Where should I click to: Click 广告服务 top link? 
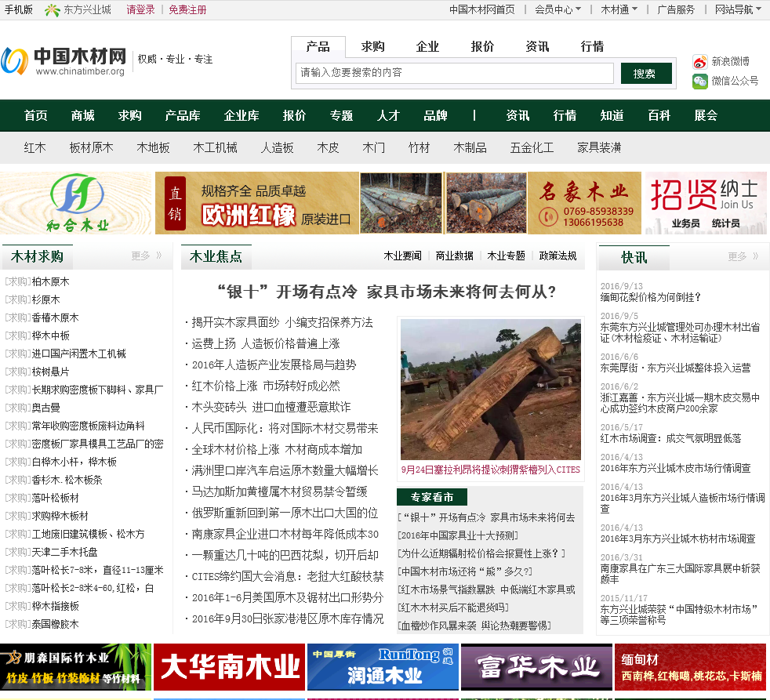pos(676,9)
